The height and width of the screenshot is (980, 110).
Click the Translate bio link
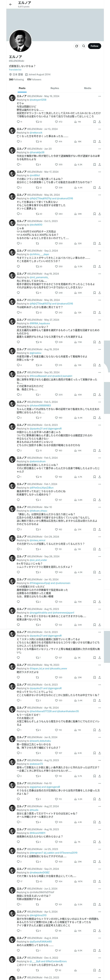pyautogui.click(x=15, y=70)
